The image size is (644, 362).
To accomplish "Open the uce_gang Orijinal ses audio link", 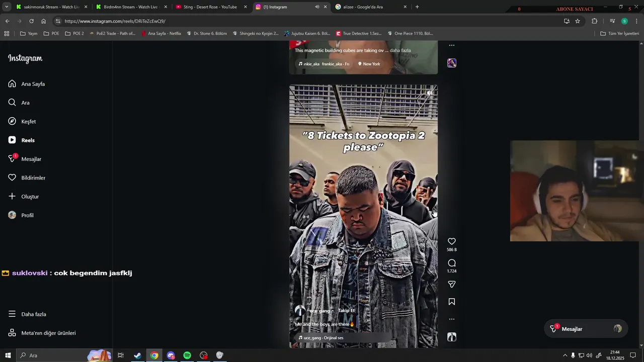I will point(321,338).
